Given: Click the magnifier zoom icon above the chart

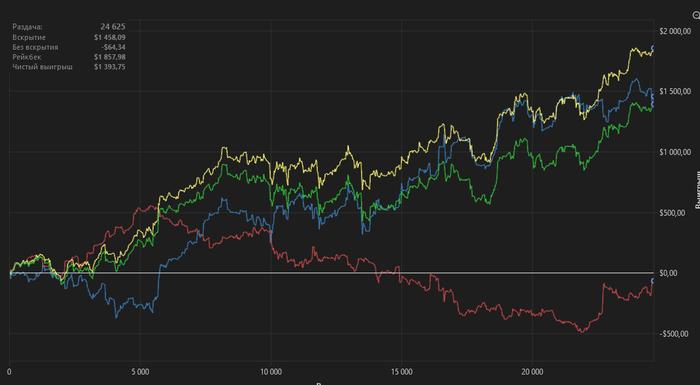Looking at the screenshot, I should click(697, 15).
